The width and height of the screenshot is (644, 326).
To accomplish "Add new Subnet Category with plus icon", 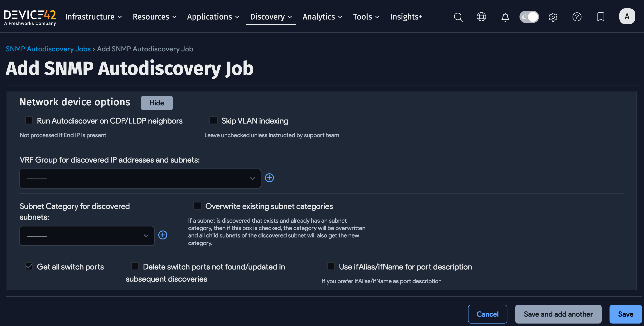I will coord(163,235).
